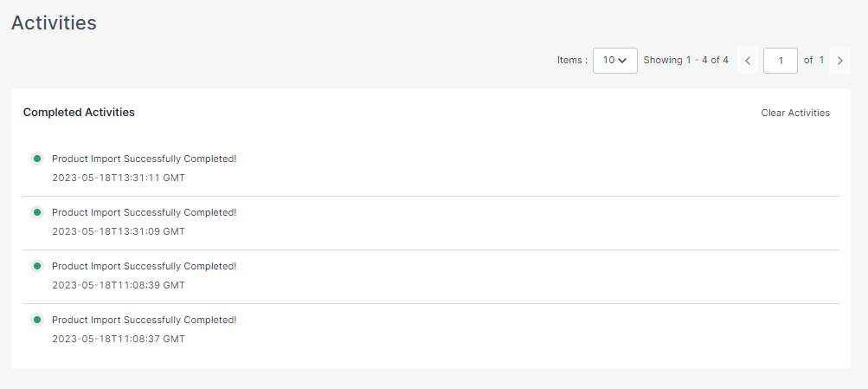
Task: Open the Items per page dropdown
Action: click(x=614, y=61)
